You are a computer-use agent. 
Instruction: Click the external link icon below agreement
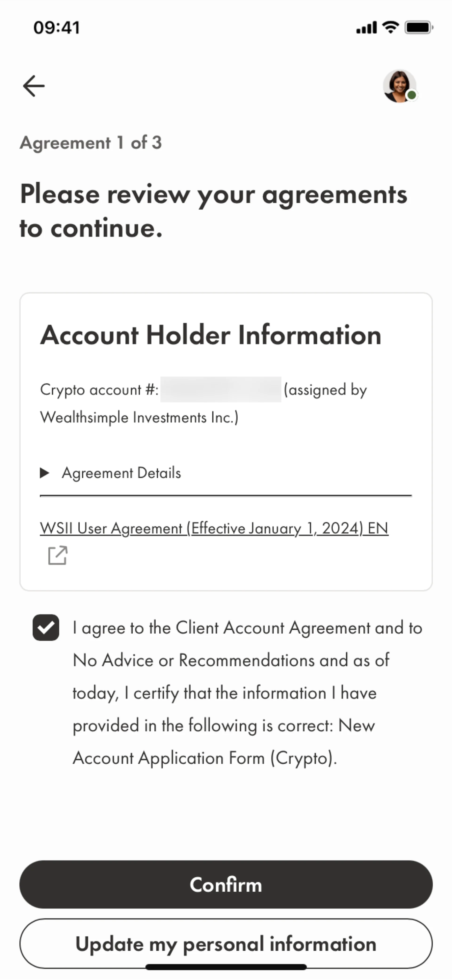click(x=58, y=555)
